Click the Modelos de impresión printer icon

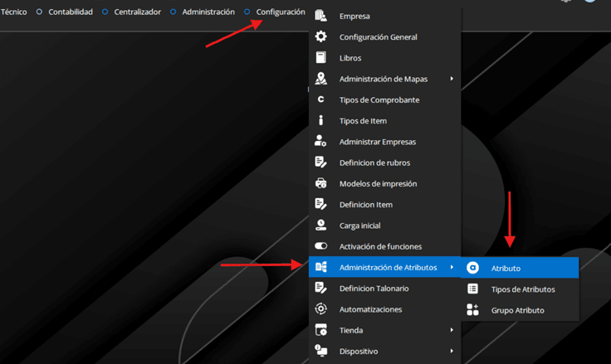[321, 183]
